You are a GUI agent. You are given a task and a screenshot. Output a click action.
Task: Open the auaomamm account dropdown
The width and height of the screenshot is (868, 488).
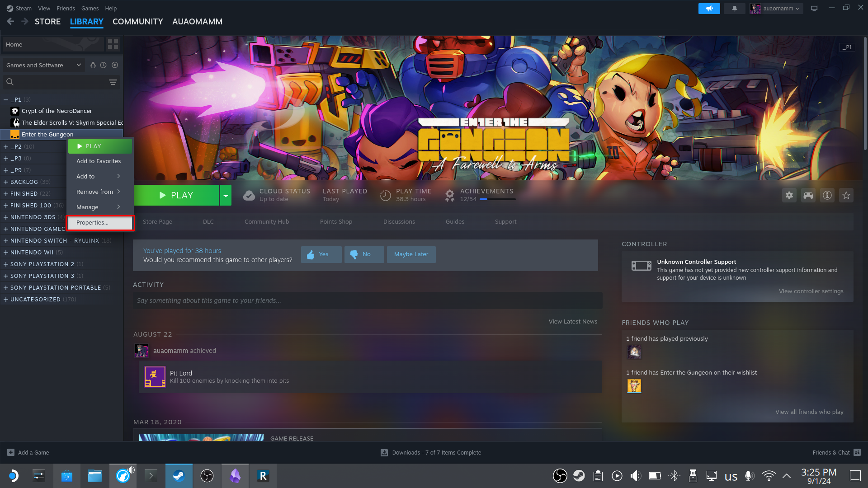(x=776, y=9)
